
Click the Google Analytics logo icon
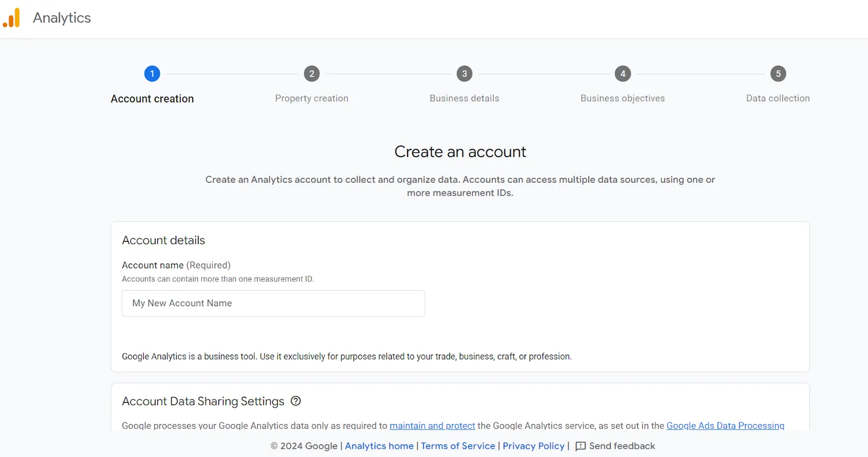(x=11, y=18)
